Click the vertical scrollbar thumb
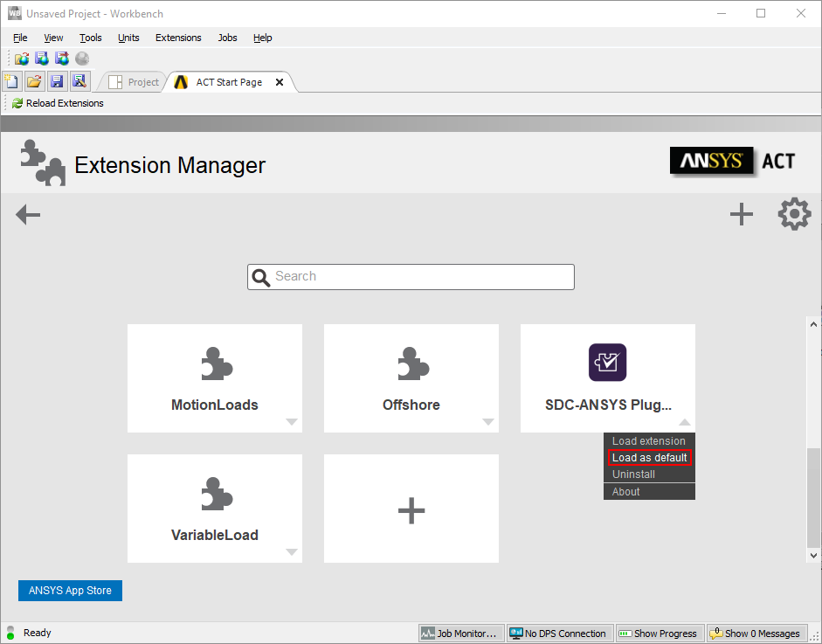 pyautogui.click(x=813, y=498)
